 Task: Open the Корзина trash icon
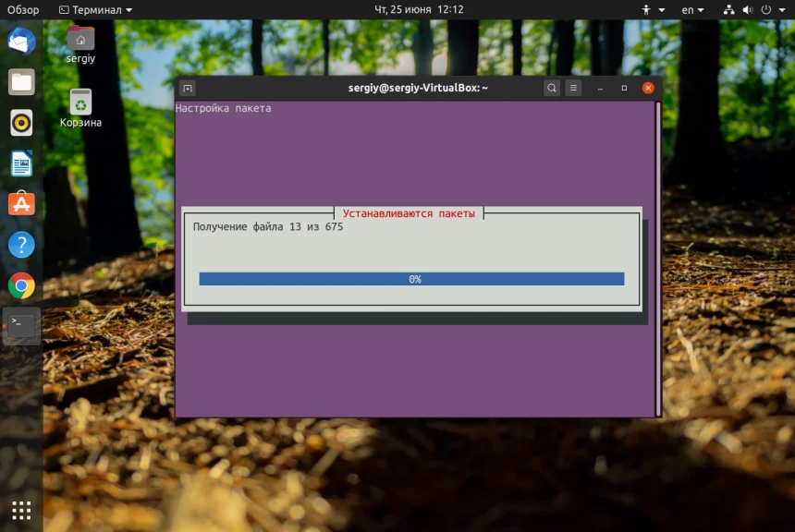80,108
